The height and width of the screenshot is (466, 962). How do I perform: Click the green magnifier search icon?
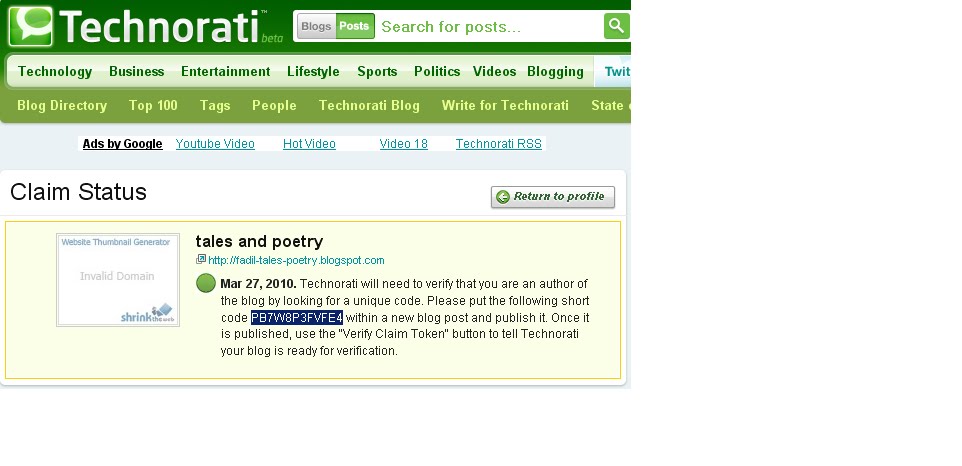pos(616,26)
